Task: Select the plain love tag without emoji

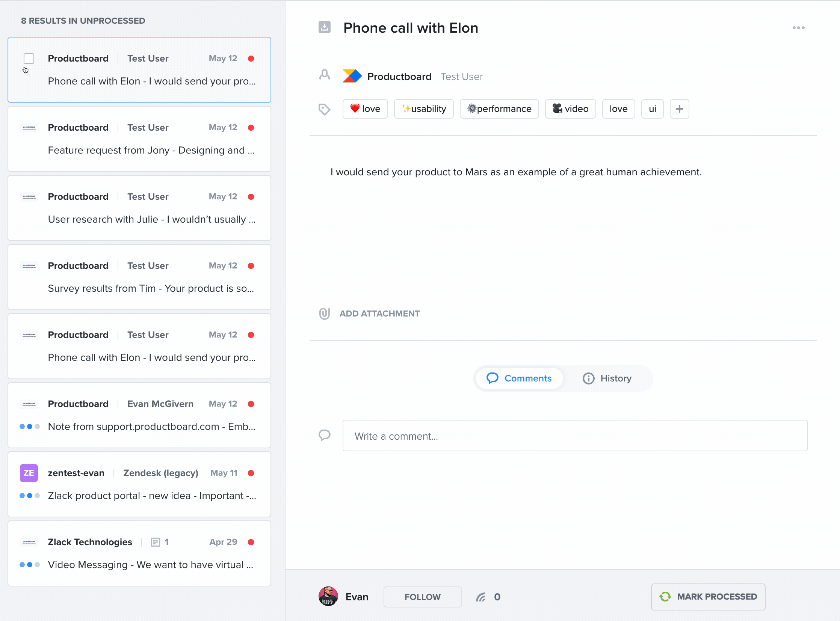Action: pyautogui.click(x=618, y=109)
